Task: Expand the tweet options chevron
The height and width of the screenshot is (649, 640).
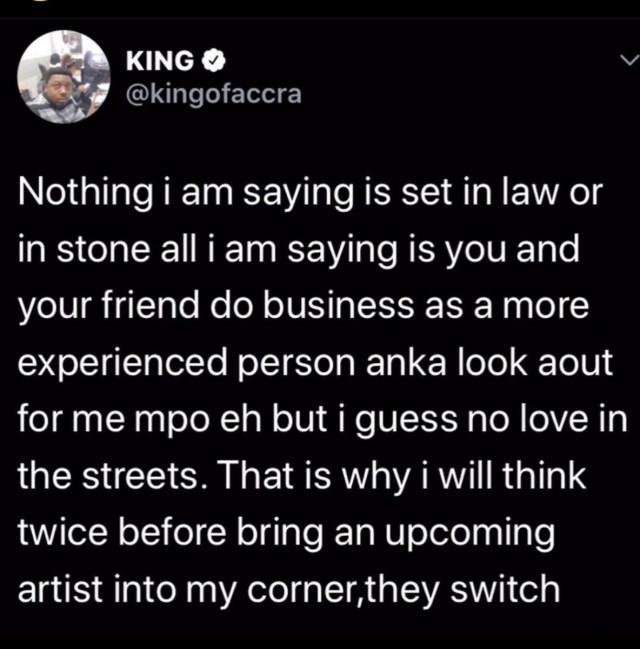Action: pos(630,61)
